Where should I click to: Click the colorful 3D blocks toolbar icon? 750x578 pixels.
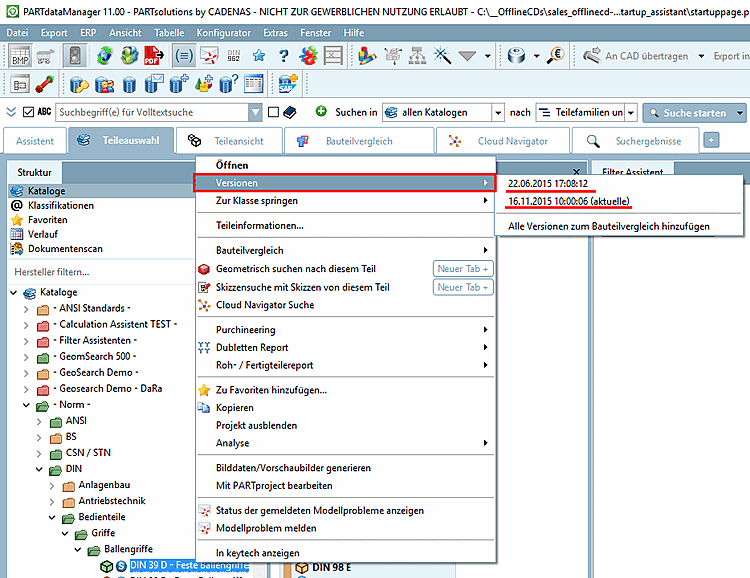tap(367, 56)
